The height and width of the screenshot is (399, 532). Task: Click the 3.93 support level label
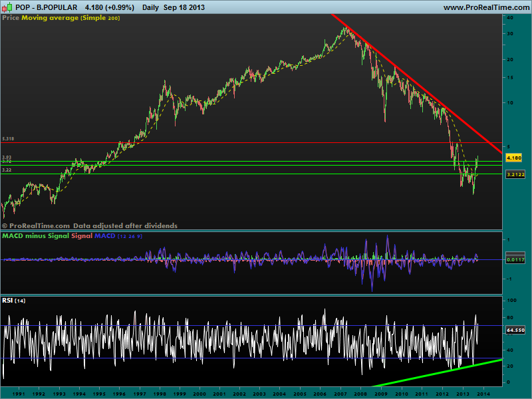7,158
